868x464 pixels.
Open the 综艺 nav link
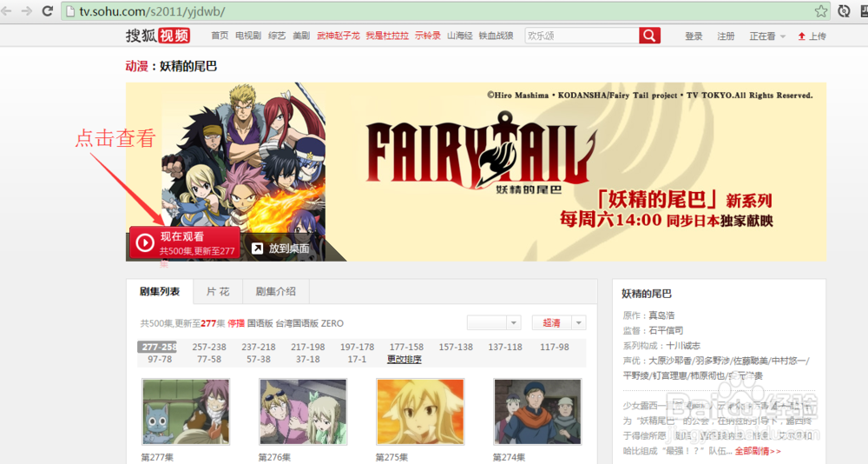(x=277, y=36)
